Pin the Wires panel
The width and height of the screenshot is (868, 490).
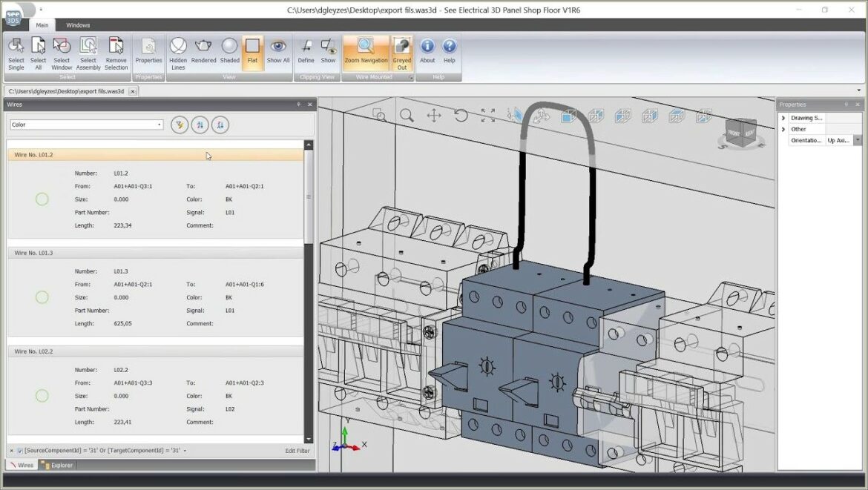tap(298, 104)
